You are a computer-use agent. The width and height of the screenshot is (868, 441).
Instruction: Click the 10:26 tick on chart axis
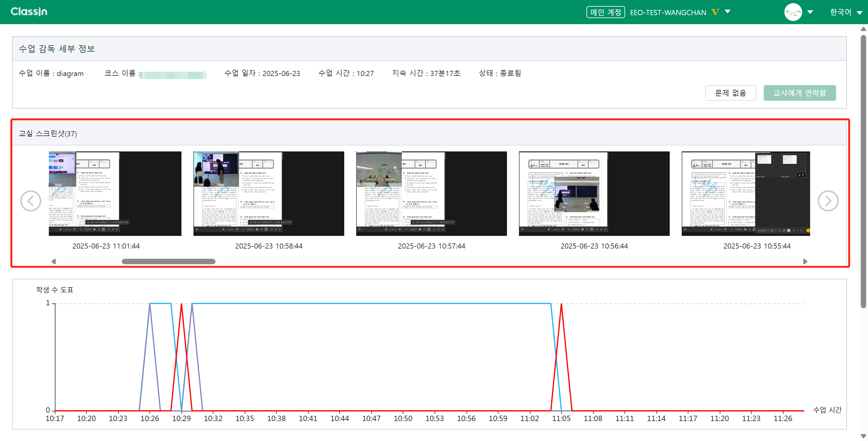149,418
